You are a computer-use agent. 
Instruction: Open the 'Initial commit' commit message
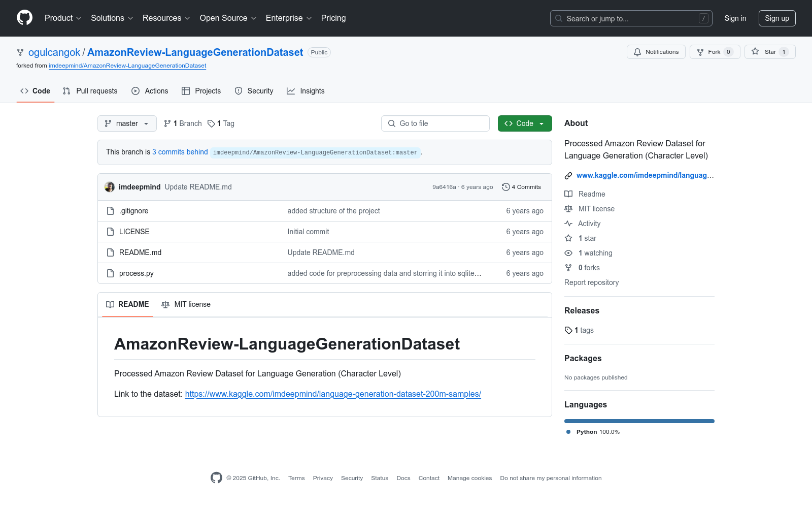[308, 232]
